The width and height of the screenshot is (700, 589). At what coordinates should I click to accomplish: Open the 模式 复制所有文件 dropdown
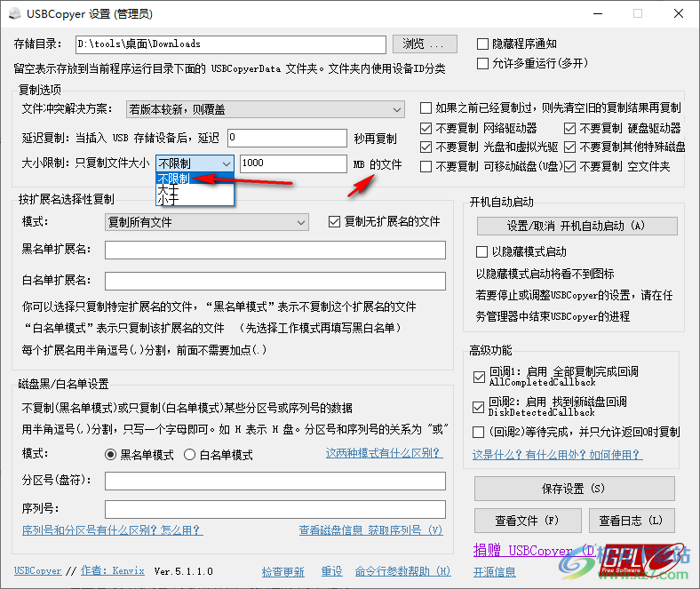coord(207,222)
